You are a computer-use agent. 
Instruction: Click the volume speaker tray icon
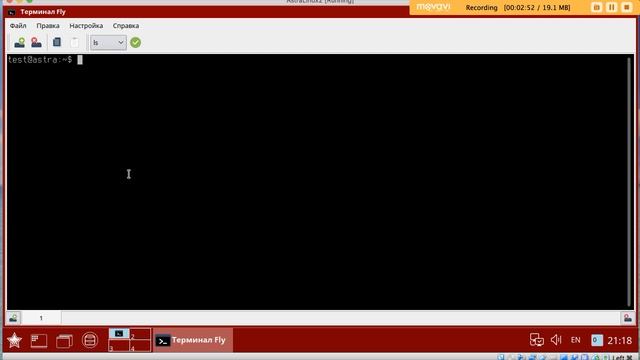[556, 340]
